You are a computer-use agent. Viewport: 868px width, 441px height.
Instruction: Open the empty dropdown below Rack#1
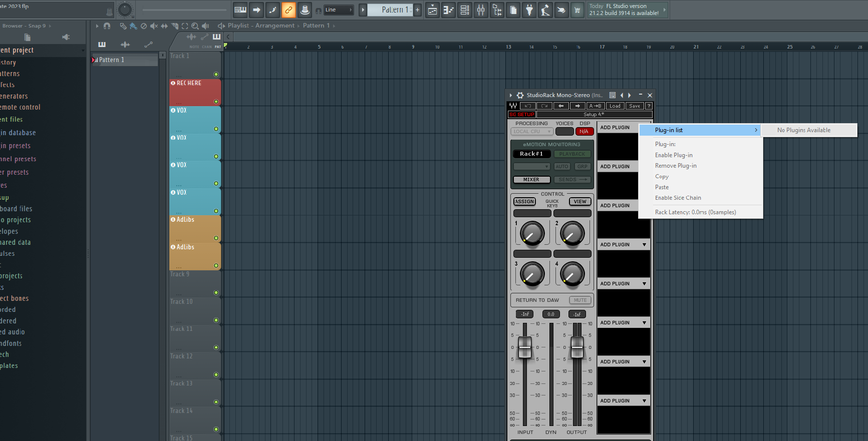point(531,167)
